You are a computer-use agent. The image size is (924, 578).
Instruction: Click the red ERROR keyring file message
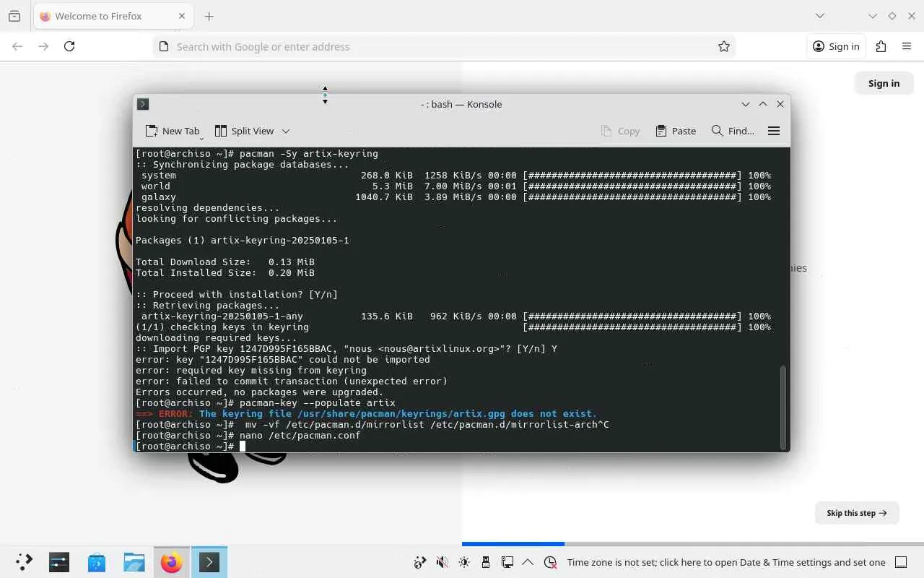click(x=367, y=414)
